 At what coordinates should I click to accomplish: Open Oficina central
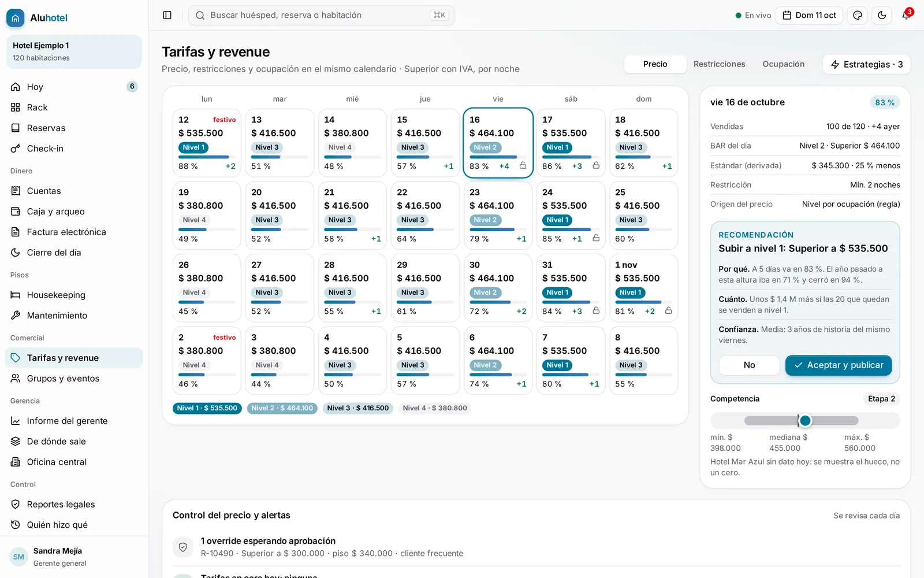click(74, 462)
